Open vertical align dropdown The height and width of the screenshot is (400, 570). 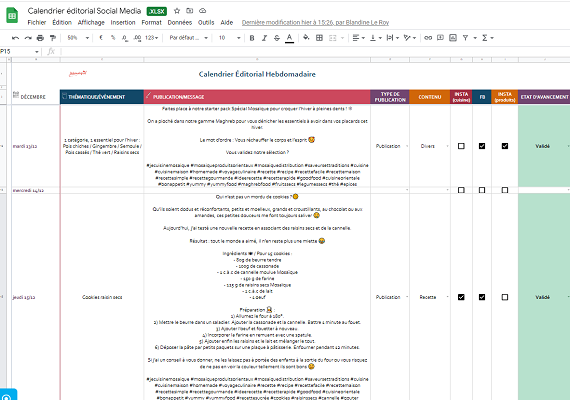click(376, 38)
